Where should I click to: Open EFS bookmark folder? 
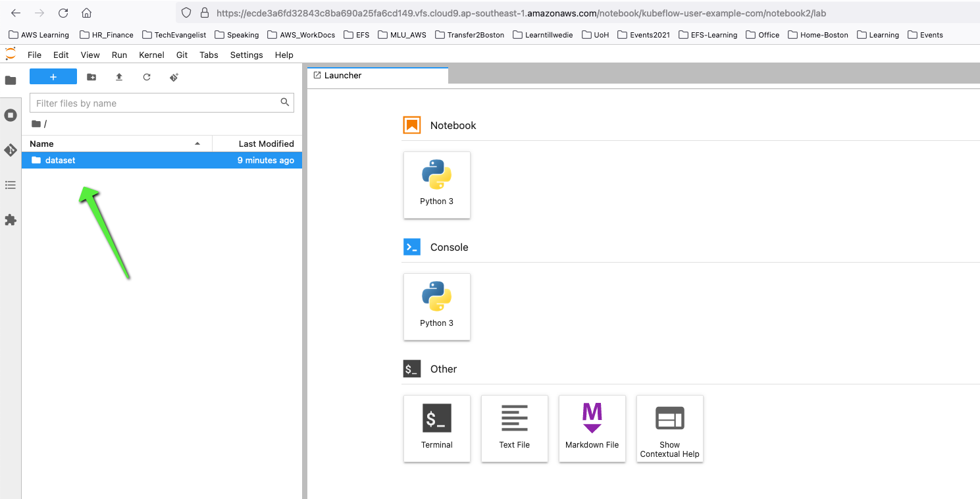coord(357,35)
